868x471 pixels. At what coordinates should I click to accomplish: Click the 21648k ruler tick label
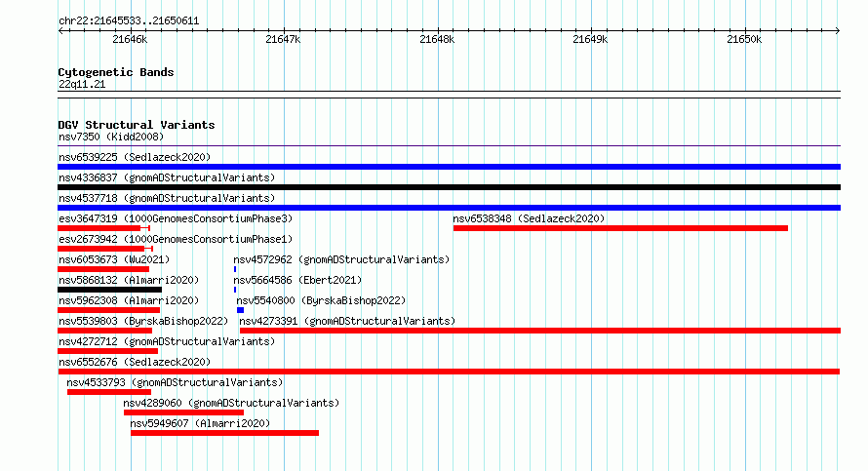tap(437, 39)
